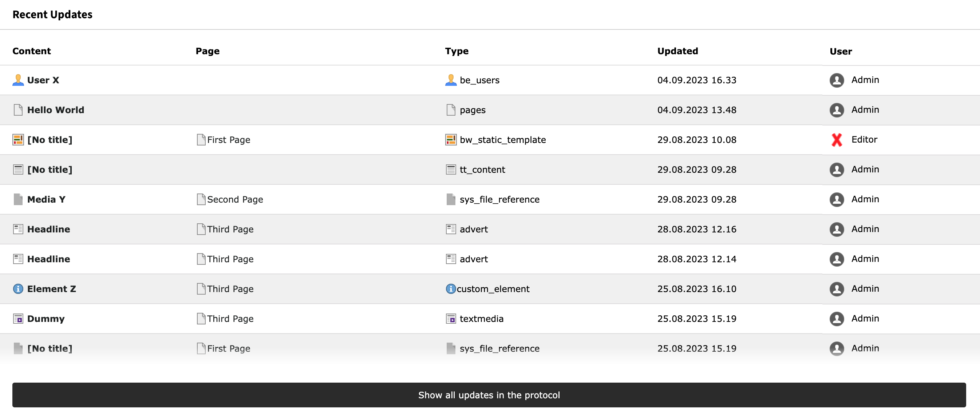Show all updates in the protocol

click(x=489, y=395)
